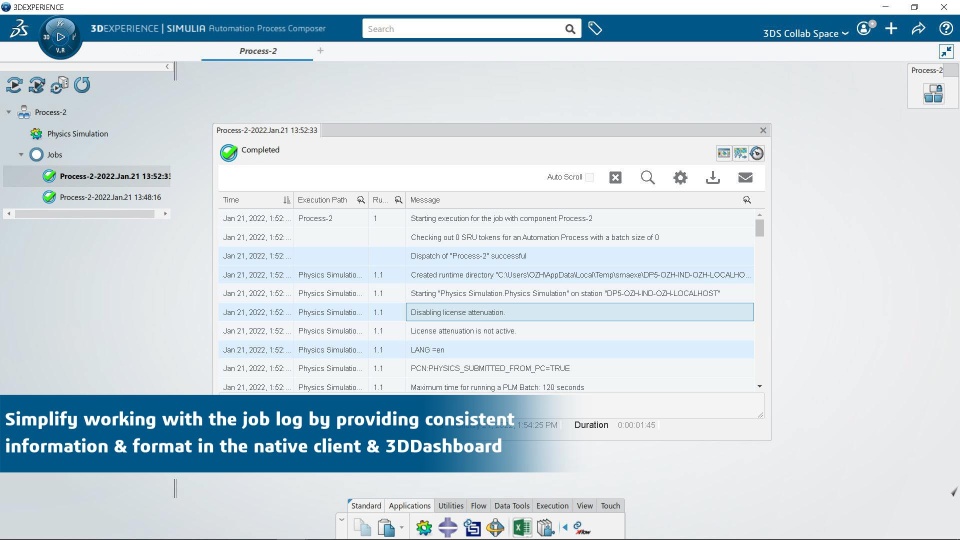Click the log vertical scrollbar thumb

pos(760,228)
